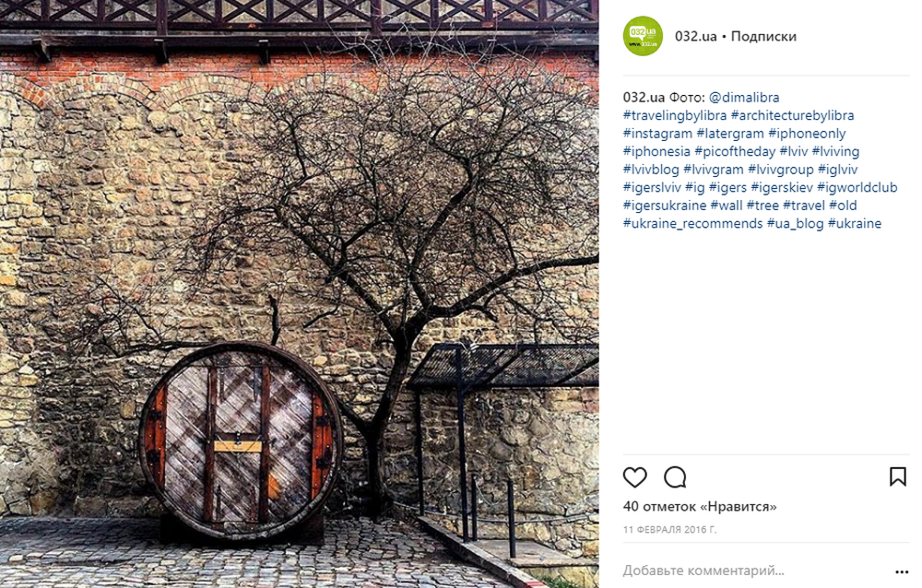
Task: Open the #igworldclub hashtag
Action: click(857, 188)
